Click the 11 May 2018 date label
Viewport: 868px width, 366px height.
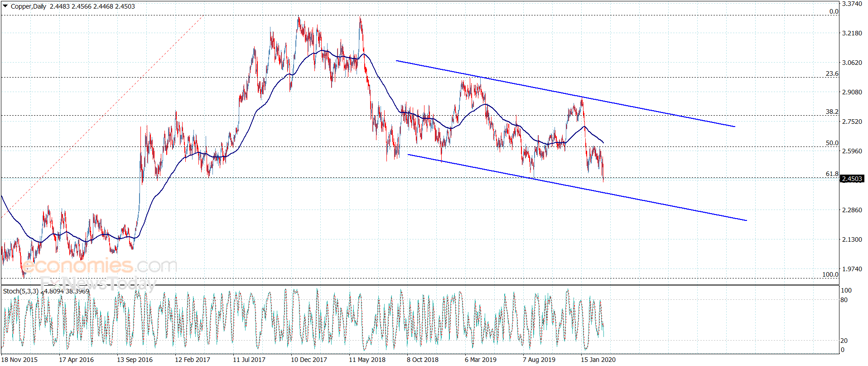[367, 360]
